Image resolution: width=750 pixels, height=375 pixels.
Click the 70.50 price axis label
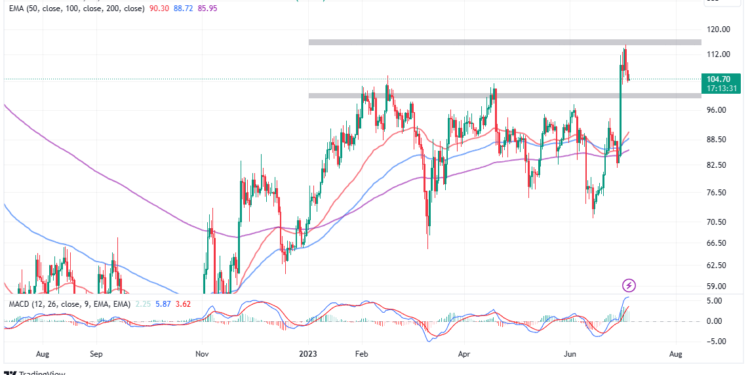pos(718,222)
